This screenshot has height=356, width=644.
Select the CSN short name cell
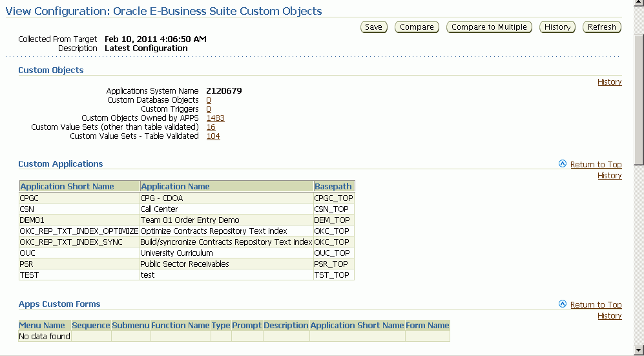(x=79, y=209)
